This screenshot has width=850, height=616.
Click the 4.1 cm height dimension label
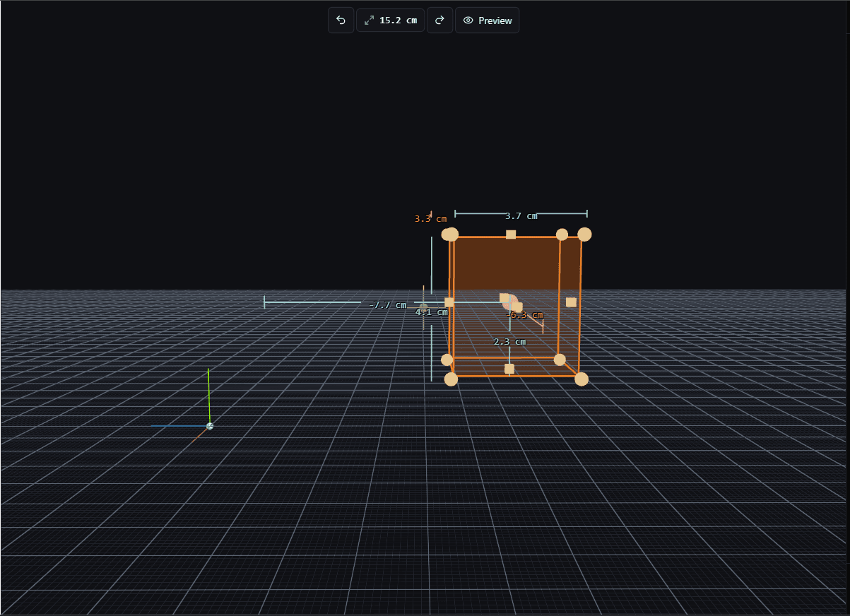point(432,312)
